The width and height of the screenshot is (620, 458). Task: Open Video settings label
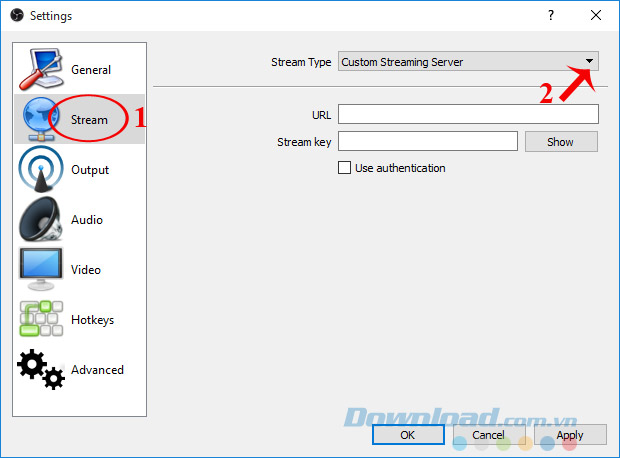click(x=86, y=270)
